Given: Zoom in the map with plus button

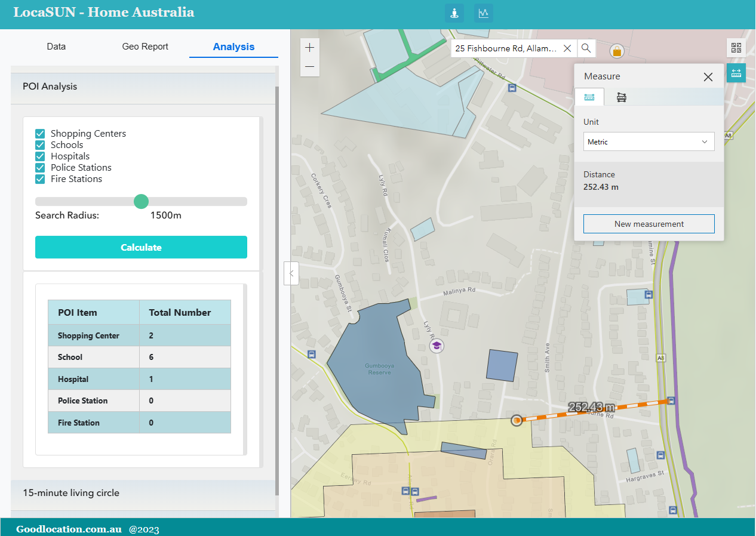Looking at the screenshot, I should tap(309, 48).
